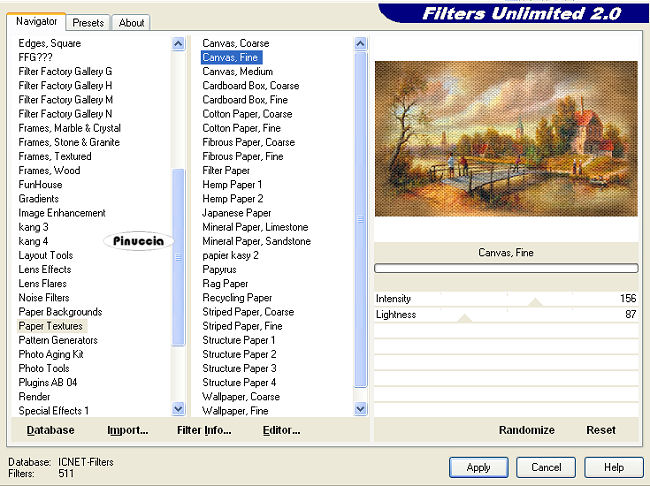Select Frames, Wood category

(x=49, y=170)
